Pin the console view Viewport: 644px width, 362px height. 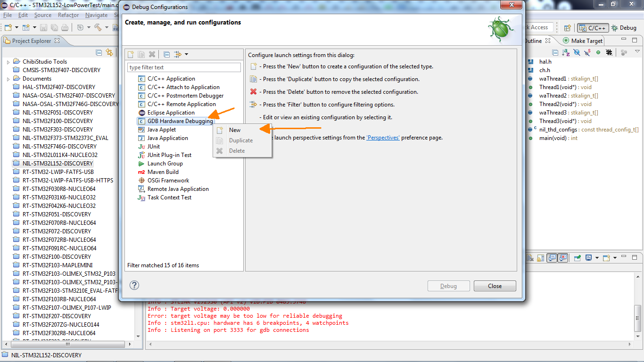click(577, 258)
